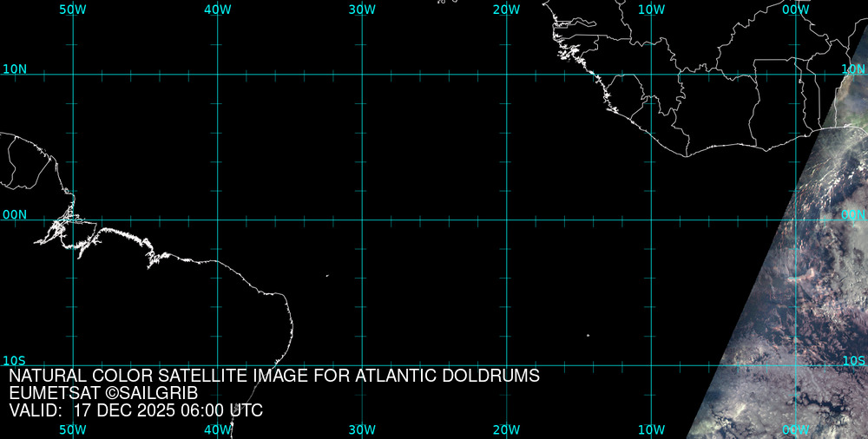Click the 'VALID: 17 DEC 2025 06:00 UTC' timestamp
The height and width of the screenshot is (439, 868).
coord(136,410)
